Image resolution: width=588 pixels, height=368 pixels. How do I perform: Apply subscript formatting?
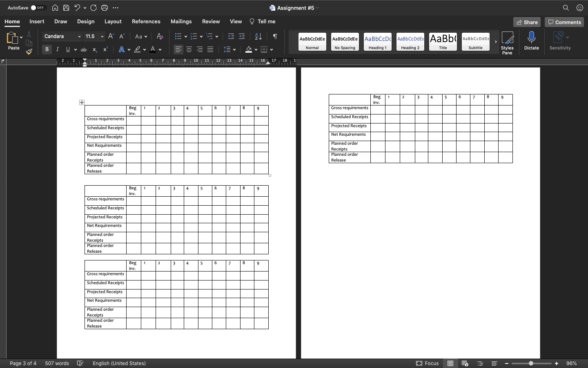click(x=95, y=49)
